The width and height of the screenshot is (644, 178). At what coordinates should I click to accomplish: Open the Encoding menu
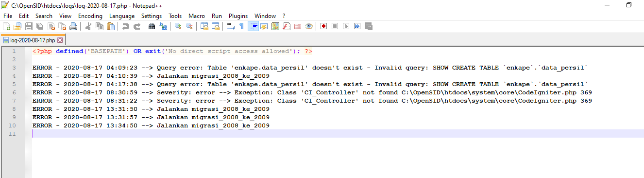pos(90,16)
